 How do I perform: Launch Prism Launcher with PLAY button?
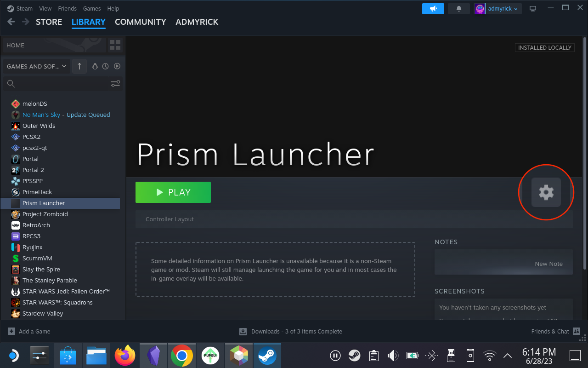click(x=173, y=192)
